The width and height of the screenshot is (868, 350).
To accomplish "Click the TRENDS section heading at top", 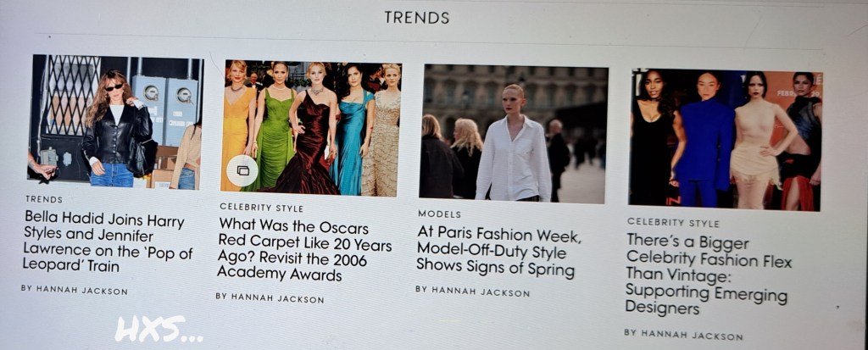I will (417, 18).
